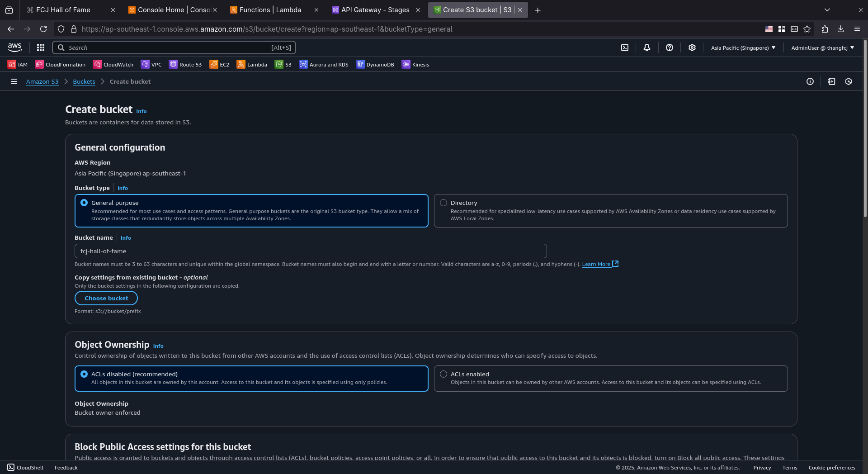The height and width of the screenshot is (474, 868).
Task: Click Feedback in the footer
Action: point(66,468)
